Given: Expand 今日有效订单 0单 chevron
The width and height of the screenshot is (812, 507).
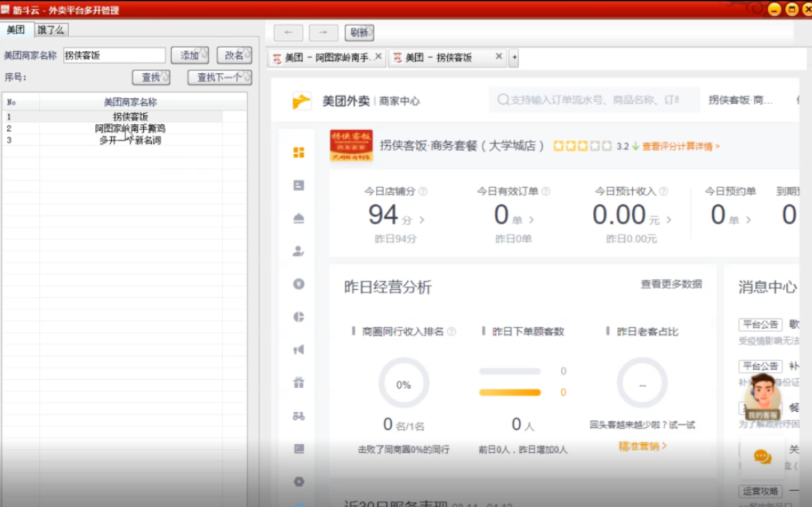Looking at the screenshot, I should [531, 220].
